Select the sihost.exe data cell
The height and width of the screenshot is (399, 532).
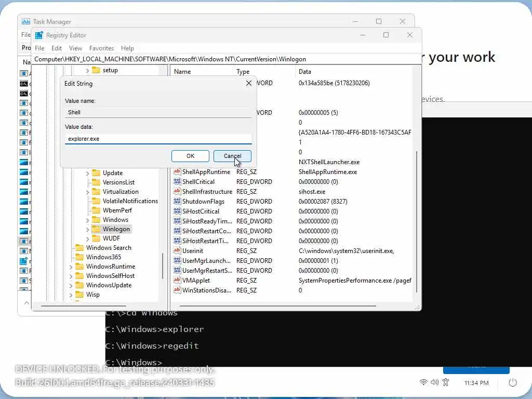click(x=312, y=191)
